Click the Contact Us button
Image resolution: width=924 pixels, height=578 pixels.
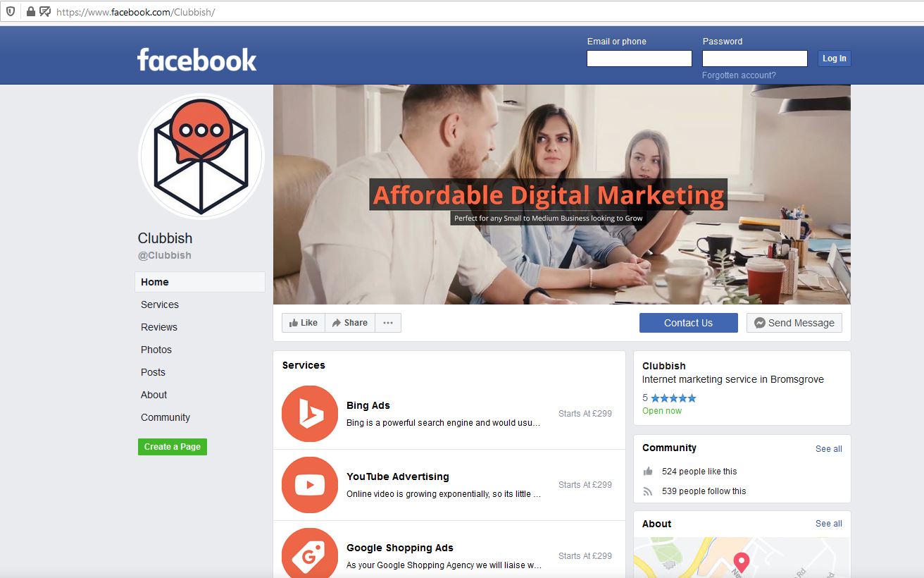pyautogui.click(x=689, y=323)
